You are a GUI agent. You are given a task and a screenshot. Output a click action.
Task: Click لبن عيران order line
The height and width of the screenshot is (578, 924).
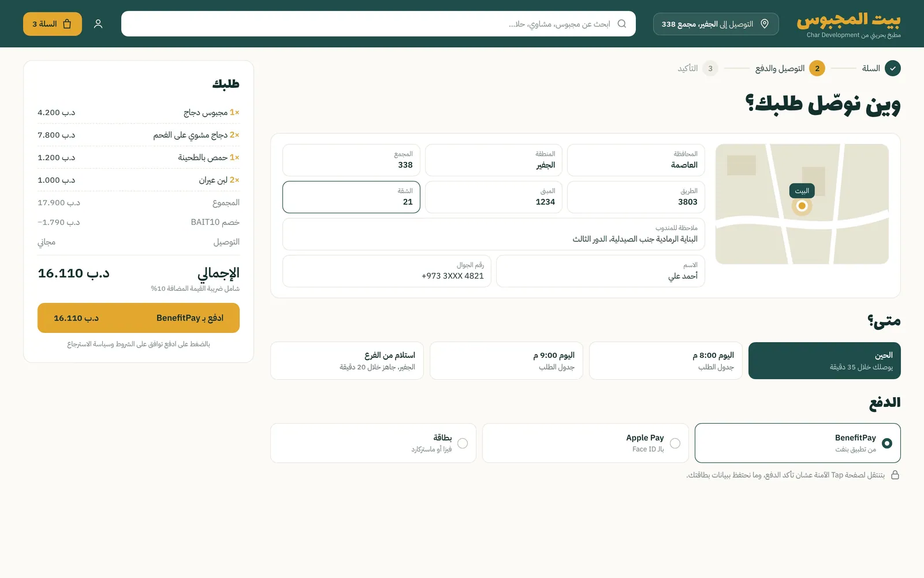[139, 180]
